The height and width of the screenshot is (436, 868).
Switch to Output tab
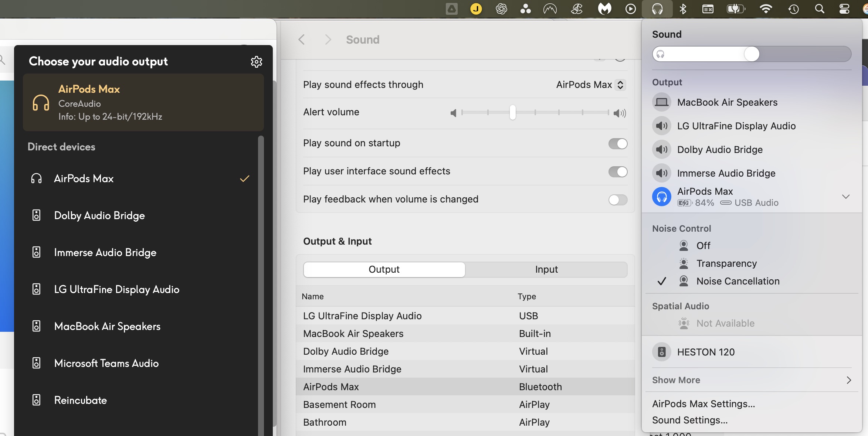tap(384, 270)
